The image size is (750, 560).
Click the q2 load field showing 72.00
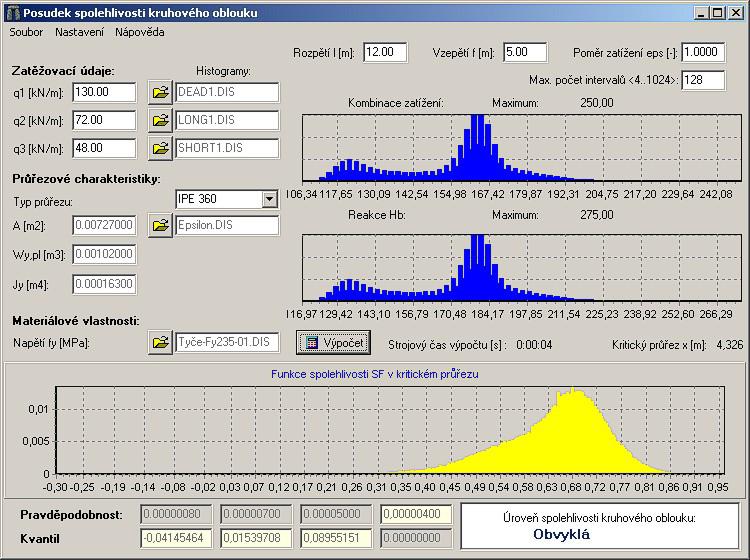pyautogui.click(x=104, y=120)
